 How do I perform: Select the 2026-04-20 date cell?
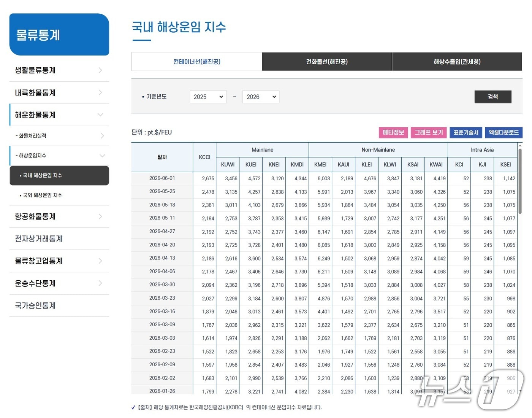(x=162, y=245)
